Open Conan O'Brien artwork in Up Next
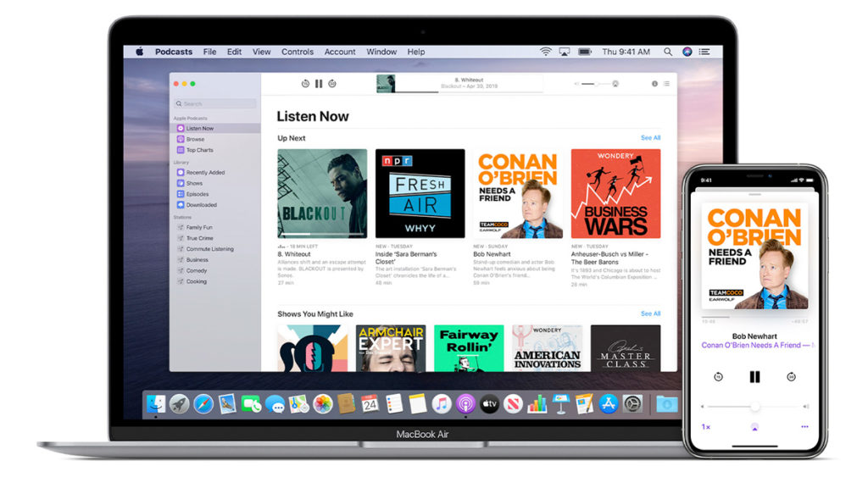Screen dimensions: 868x477 click(x=518, y=194)
